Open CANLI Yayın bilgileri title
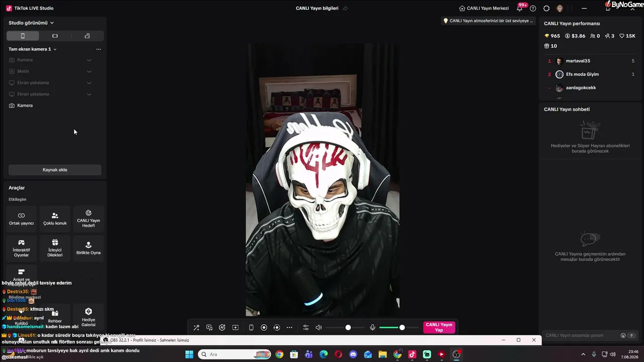This screenshot has width=644, height=362. click(x=317, y=8)
